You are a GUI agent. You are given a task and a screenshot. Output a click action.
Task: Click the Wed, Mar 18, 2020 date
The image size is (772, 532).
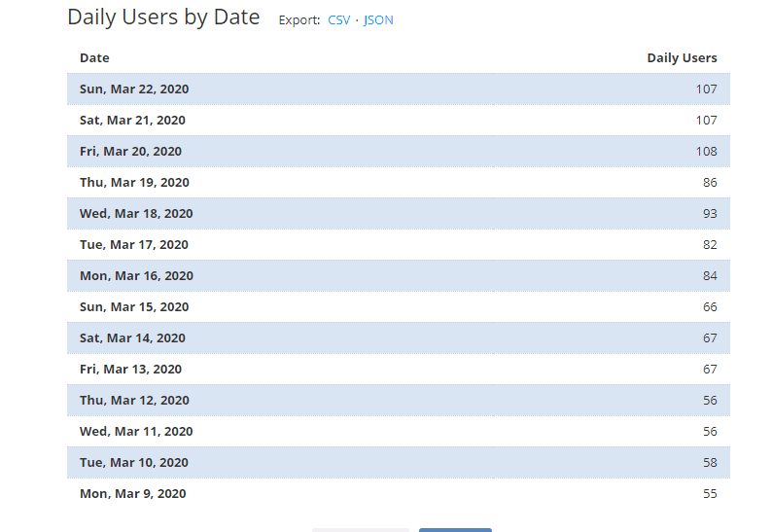click(x=136, y=214)
